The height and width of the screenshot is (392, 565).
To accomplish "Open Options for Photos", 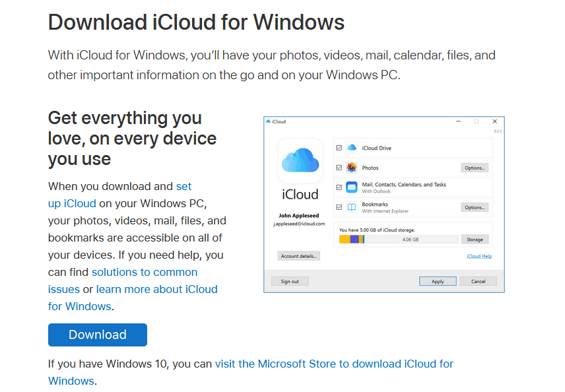I will click(x=475, y=168).
